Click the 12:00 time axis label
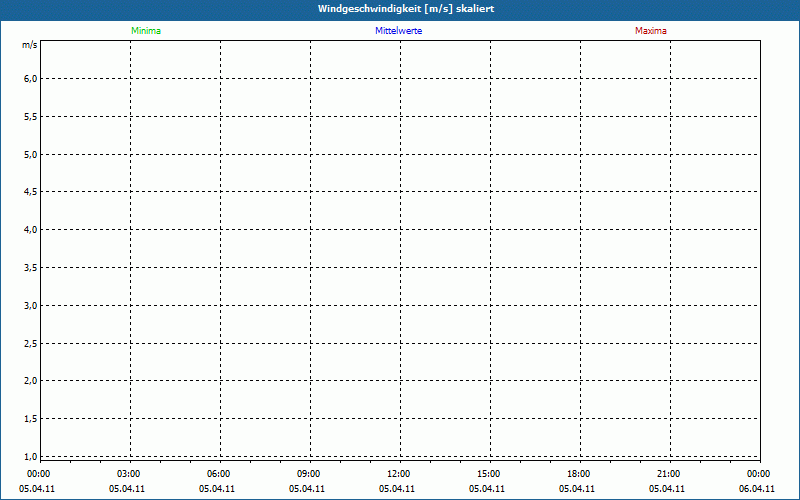The height and width of the screenshot is (500, 800). click(398, 474)
